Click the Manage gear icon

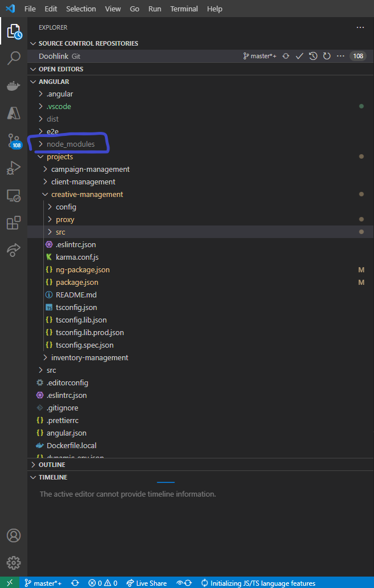point(14,562)
